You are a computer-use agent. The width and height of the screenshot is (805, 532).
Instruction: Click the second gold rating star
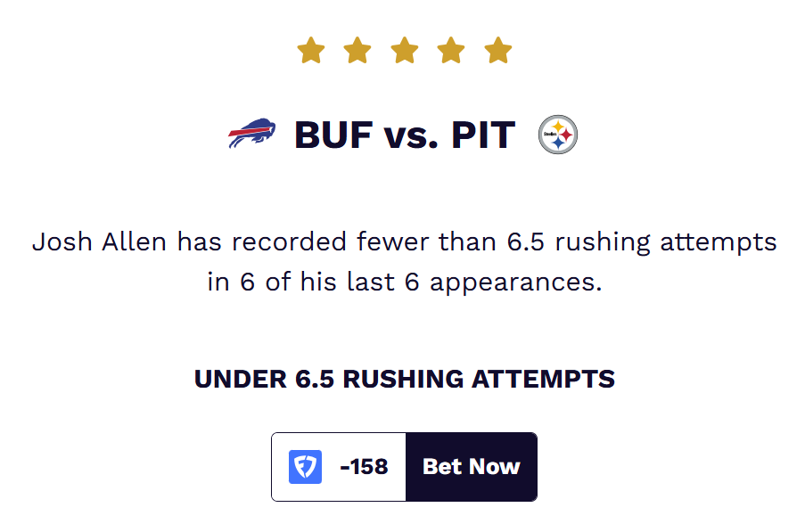coord(357,51)
